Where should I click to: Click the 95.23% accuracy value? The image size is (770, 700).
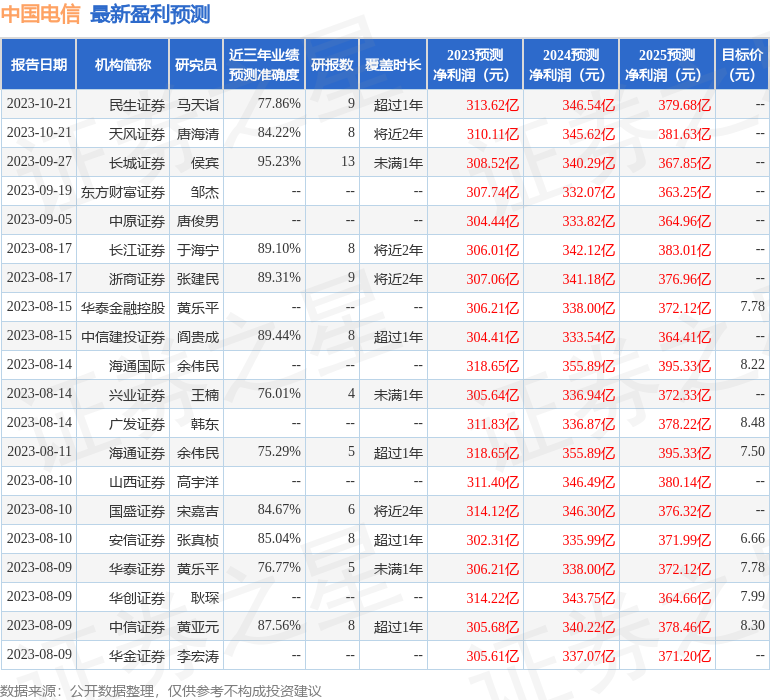click(279, 161)
